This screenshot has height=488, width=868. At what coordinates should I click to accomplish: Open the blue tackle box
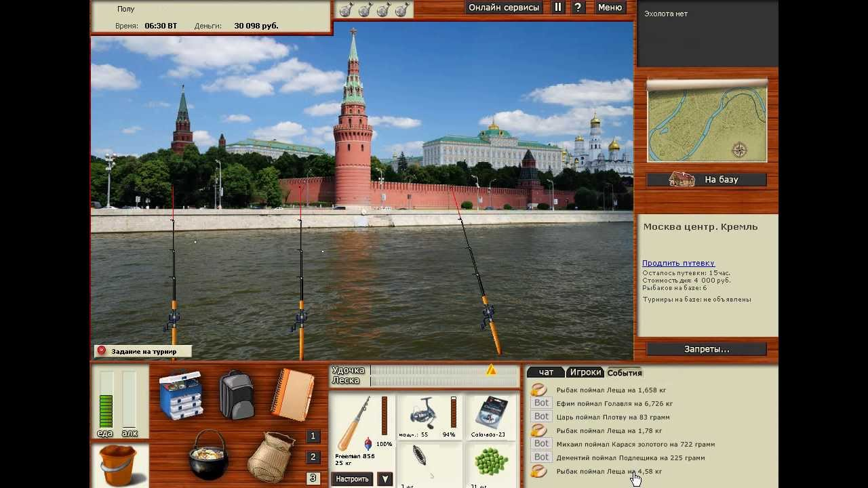180,394
